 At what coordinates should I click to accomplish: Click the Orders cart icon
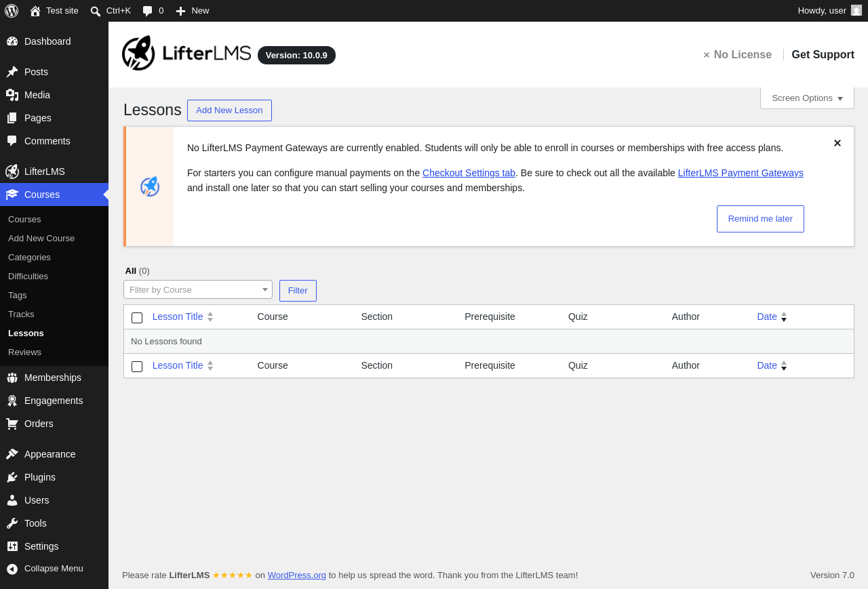pyautogui.click(x=12, y=424)
